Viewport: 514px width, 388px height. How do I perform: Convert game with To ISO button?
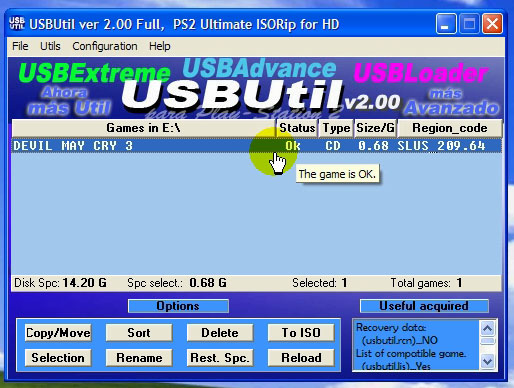click(301, 333)
